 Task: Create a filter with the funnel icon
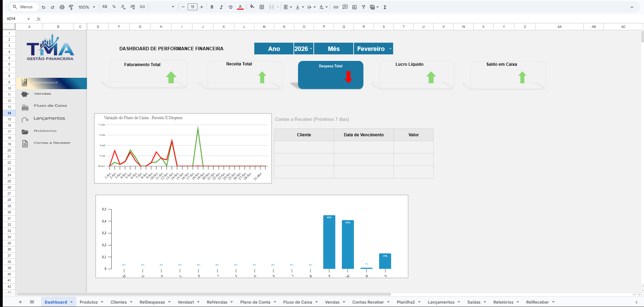363,7
